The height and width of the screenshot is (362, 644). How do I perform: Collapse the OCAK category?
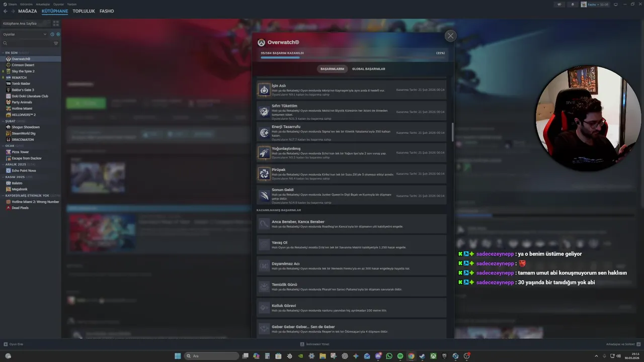point(3,146)
